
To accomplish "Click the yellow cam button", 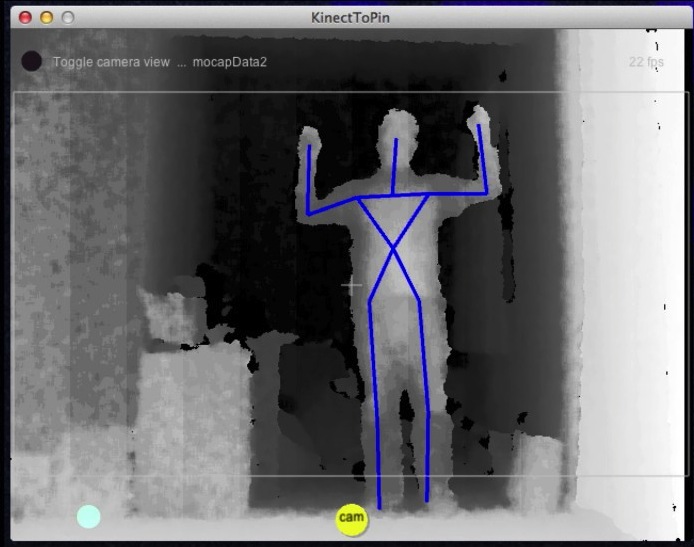I will coord(351,518).
